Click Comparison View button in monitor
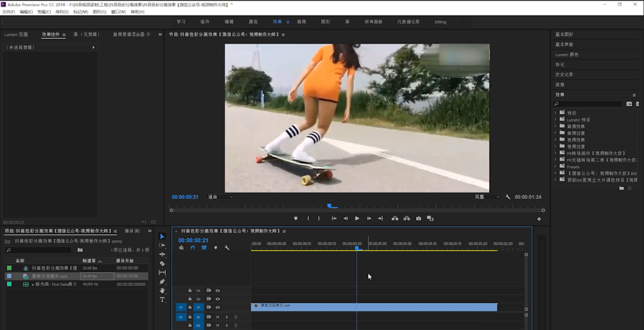644x330 pixels. pos(430,219)
